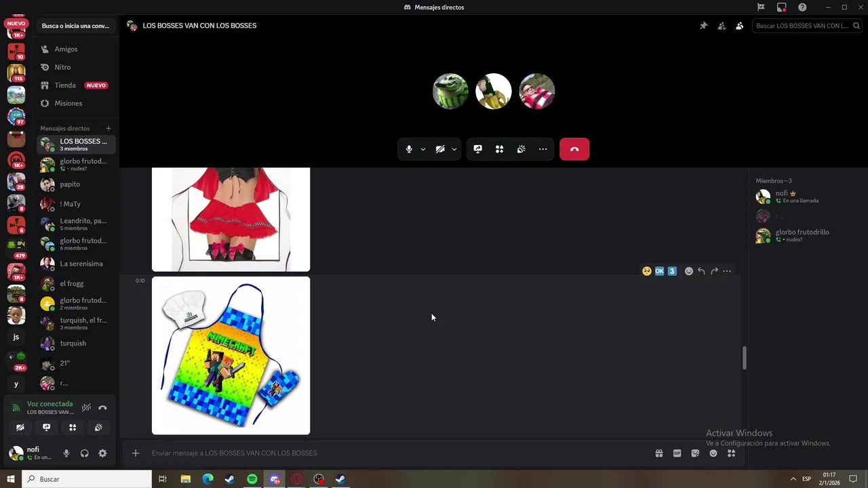Open more message actions three-dot menu
Screen dimensions: 868x488
tap(727, 271)
